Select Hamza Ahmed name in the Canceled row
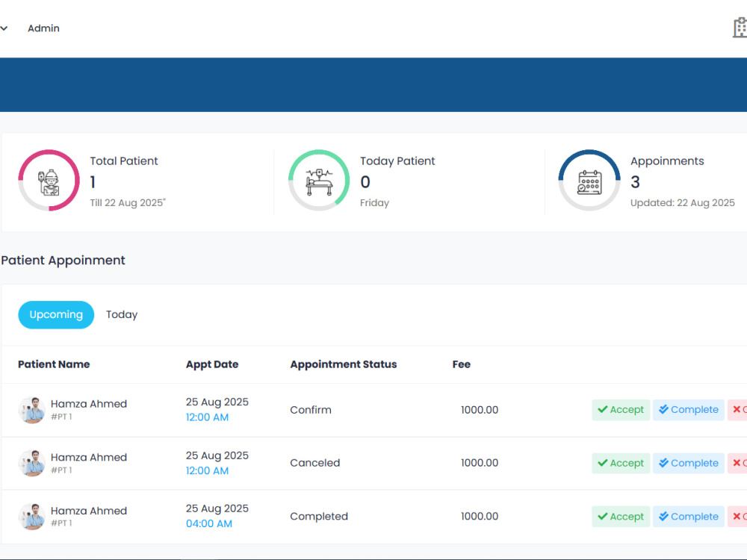The width and height of the screenshot is (747, 560). pyautogui.click(x=89, y=457)
